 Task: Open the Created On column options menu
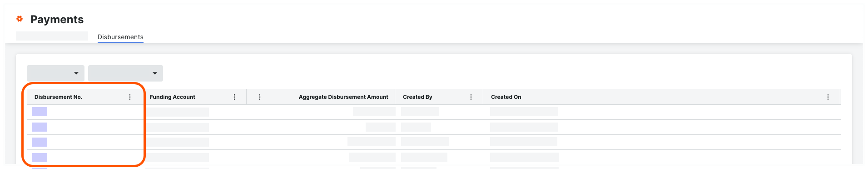click(828, 97)
